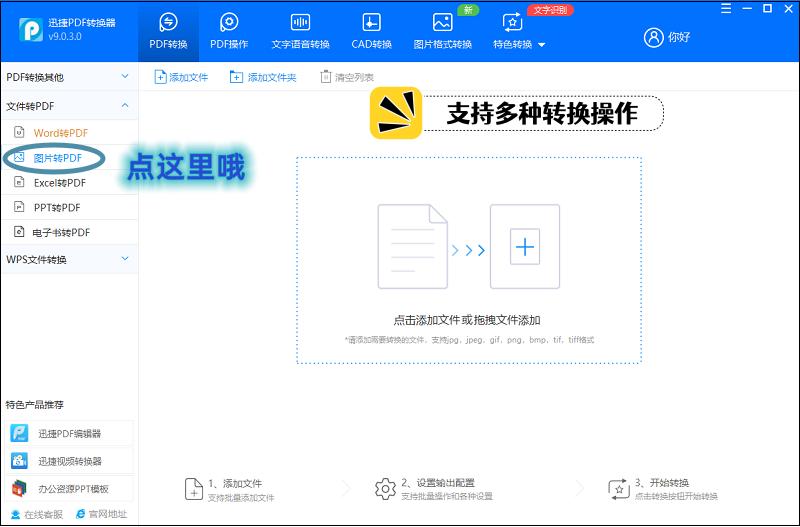Click the 迅捷PDF转换器 app logo
Viewport: 800px width, 527px height.
(31, 30)
